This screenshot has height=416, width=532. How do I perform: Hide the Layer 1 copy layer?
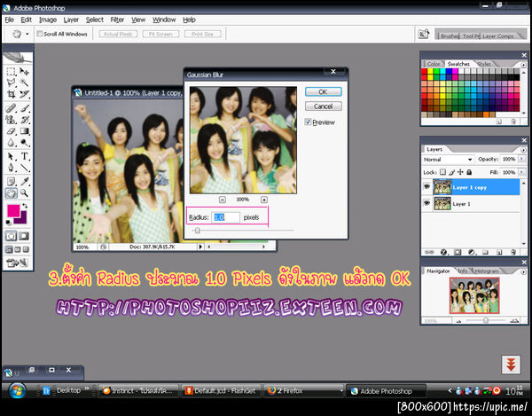pyautogui.click(x=426, y=186)
